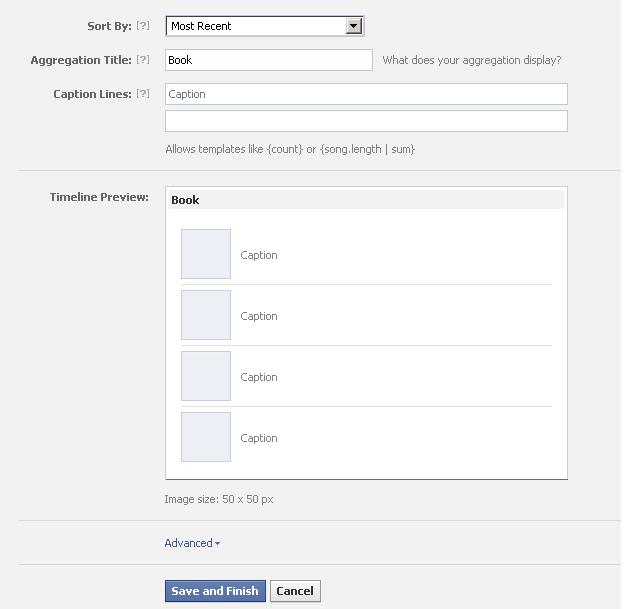This screenshot has width=635, height=609.
Task: Click the Aggregation Title help icon
Action: (x=143, y=60)
